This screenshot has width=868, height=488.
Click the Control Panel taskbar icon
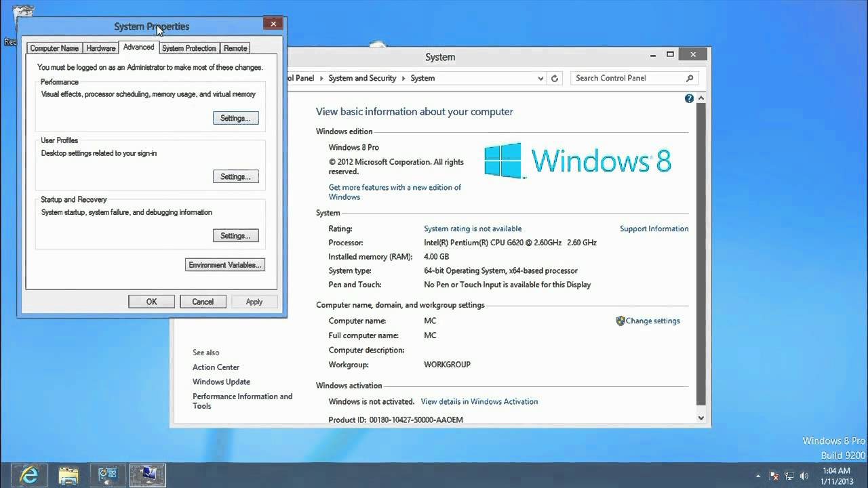tap(108, 474)
